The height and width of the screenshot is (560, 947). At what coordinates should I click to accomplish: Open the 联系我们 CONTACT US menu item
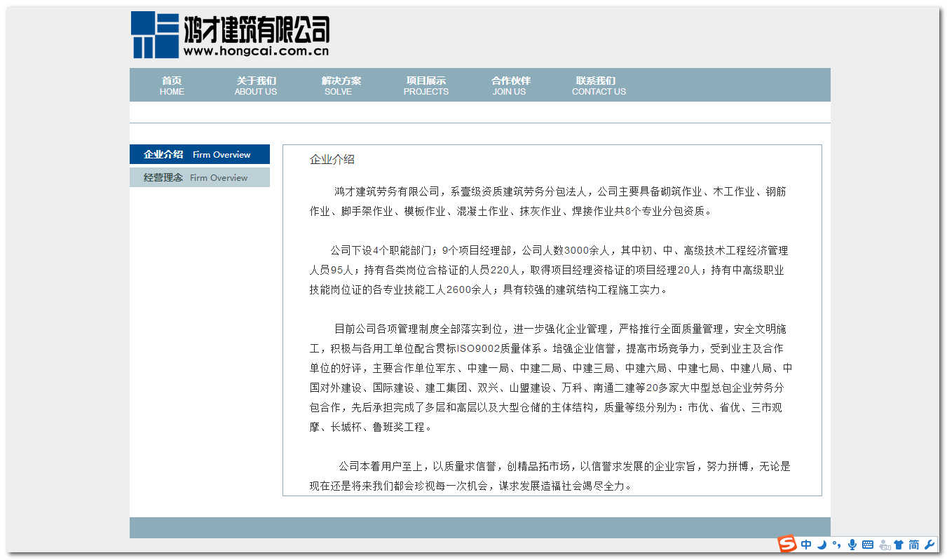tap(599, 86)
